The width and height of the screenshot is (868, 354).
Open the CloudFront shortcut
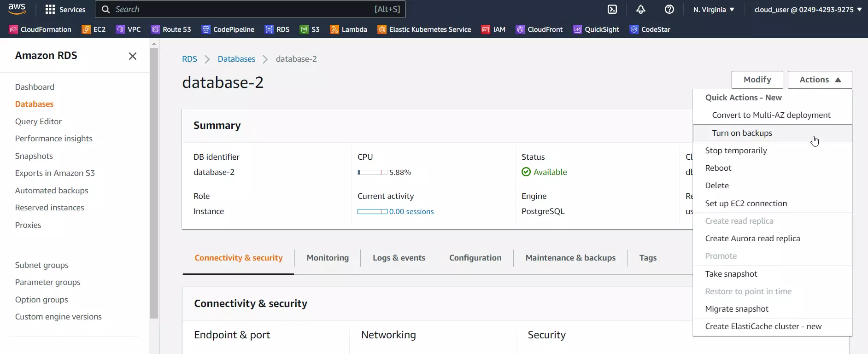click(540, 29)
